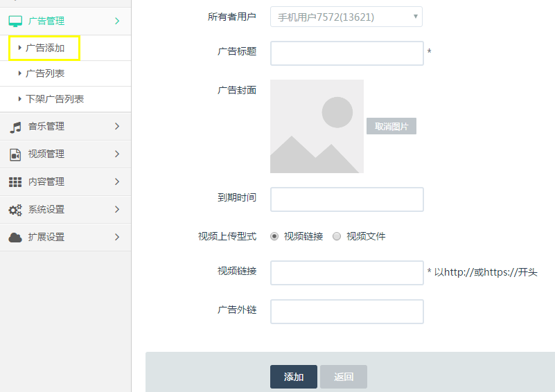Click the 广告封面 placeholder image
The height and width of the screenshot is (392, 555).
click(317, 126)
